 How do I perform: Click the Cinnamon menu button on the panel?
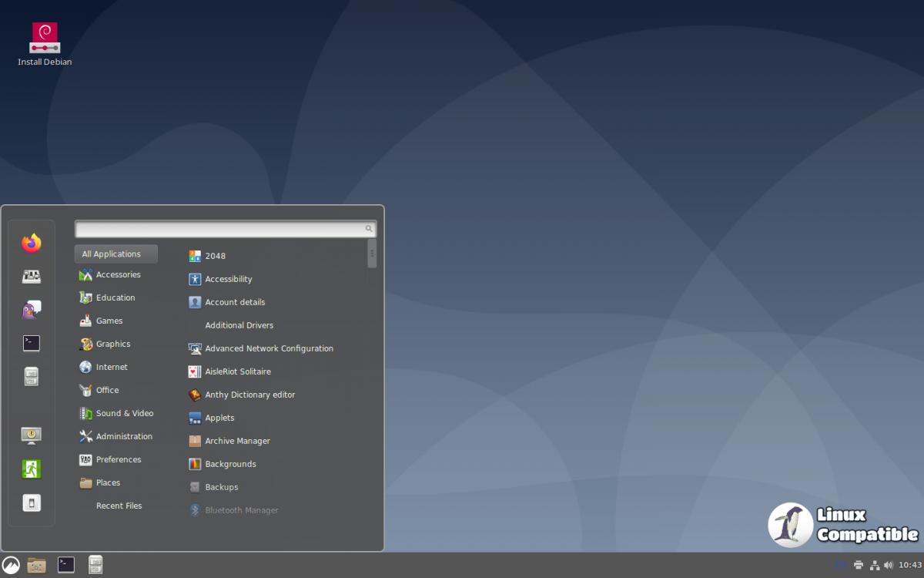pyautogui.click(x=11, y=565)
